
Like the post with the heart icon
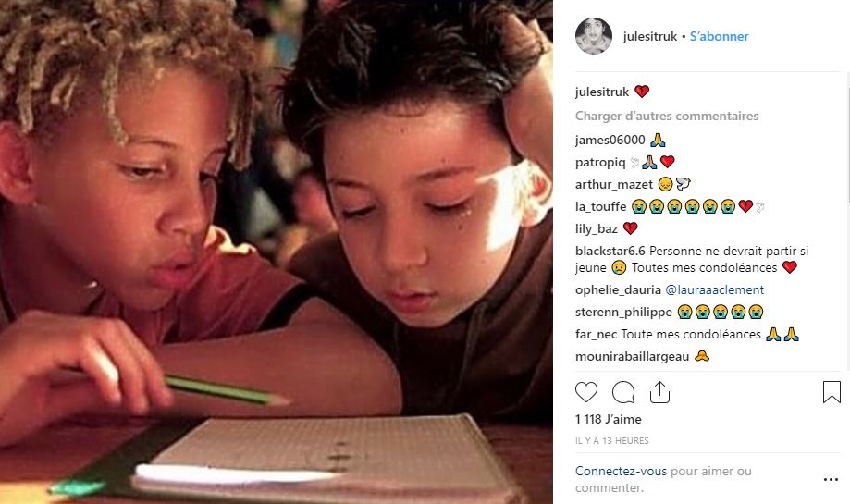(586, 392)
